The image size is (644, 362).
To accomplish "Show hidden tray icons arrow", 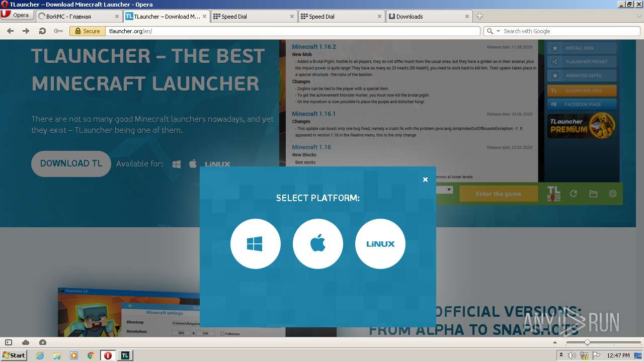I will tap(561, 355).
